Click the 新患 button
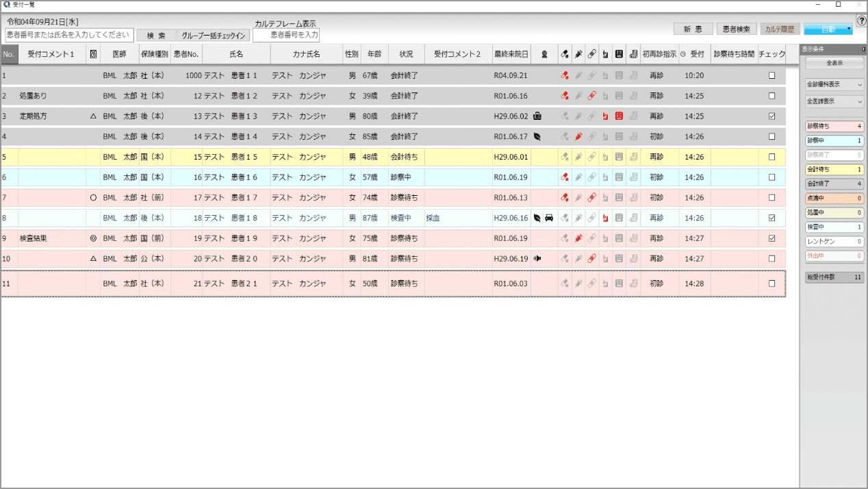Image resolution: width=868 pixels, height=489 pixels. click(x=693, y=29)
